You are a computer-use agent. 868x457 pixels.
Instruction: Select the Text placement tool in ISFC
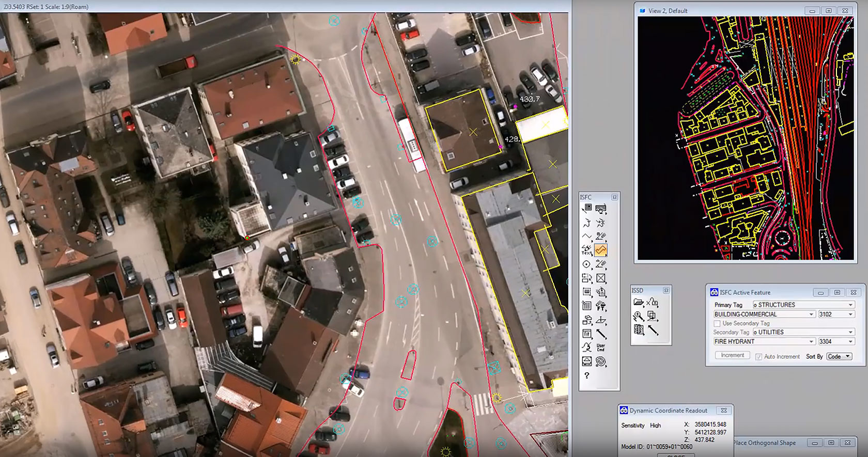(x=587, y=250)
